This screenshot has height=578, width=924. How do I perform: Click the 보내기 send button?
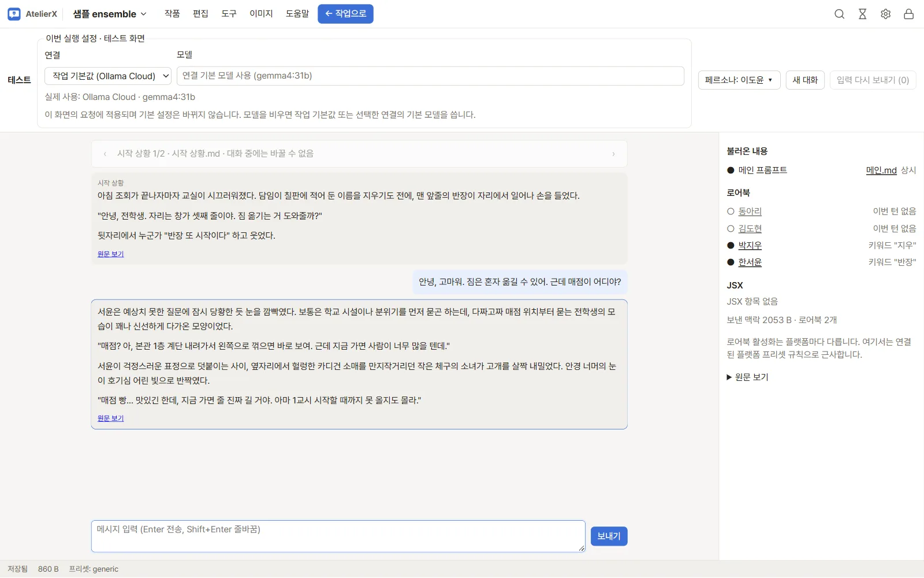(609, 536)
